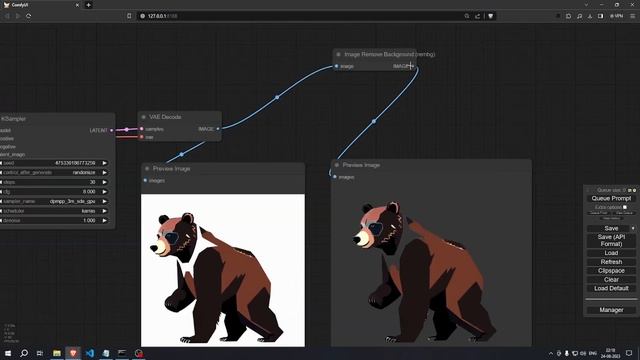Collapse the left Preview Image node dot
The height and width of the screenshot is (360, 640).
[x=147, y=169]
